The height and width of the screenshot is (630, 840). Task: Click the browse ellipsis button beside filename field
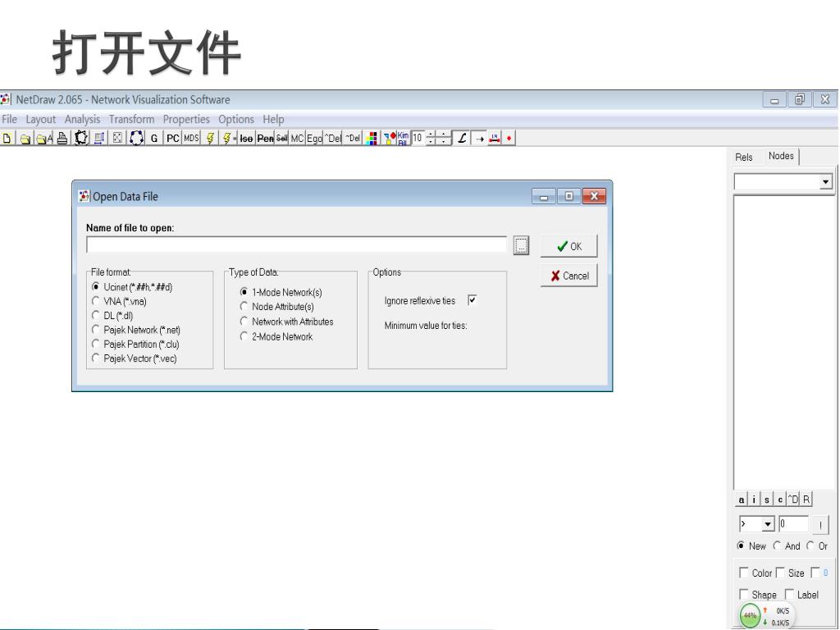click(521, 244)
